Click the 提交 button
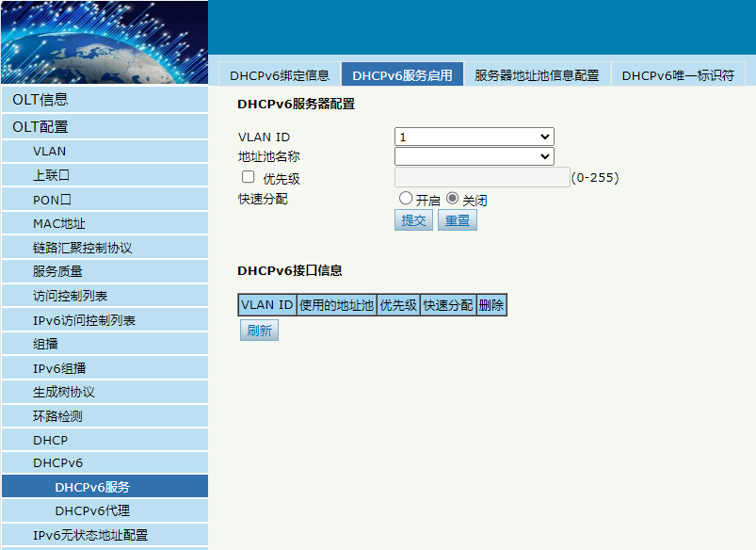 point(413,220)
